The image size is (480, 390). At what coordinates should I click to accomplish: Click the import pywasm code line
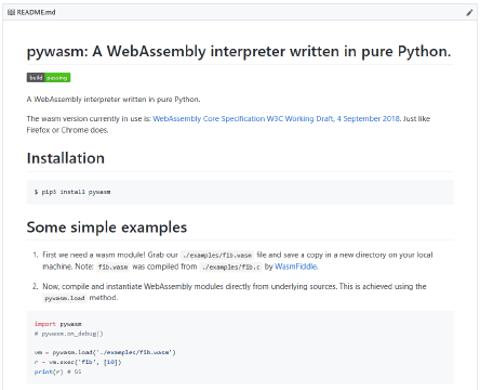(x=58, y=324)
